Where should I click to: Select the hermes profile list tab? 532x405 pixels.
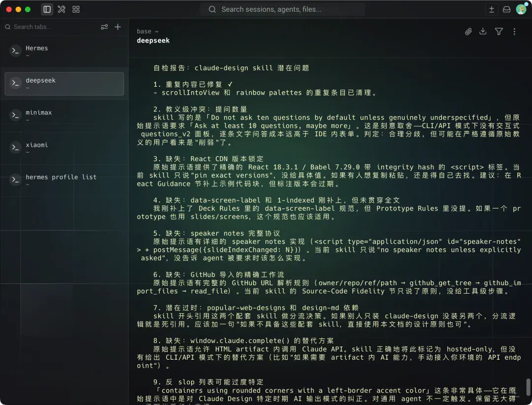click(x=64, y=180)
